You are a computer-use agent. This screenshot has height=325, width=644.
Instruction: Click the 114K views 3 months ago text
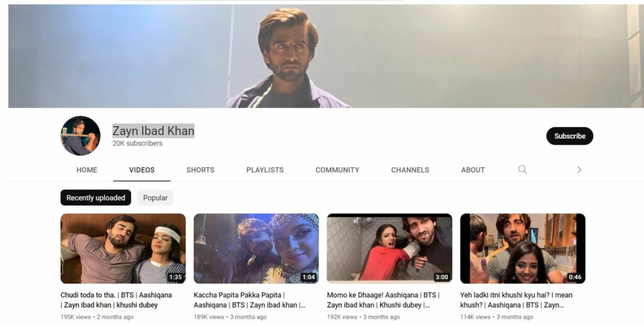pyautogui.click(x=497, y=317)
